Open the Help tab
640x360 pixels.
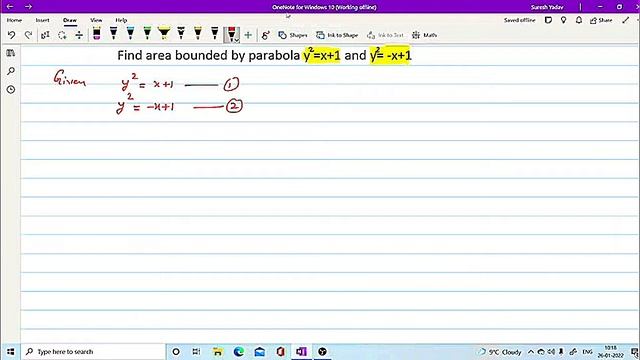click(121, 20)
